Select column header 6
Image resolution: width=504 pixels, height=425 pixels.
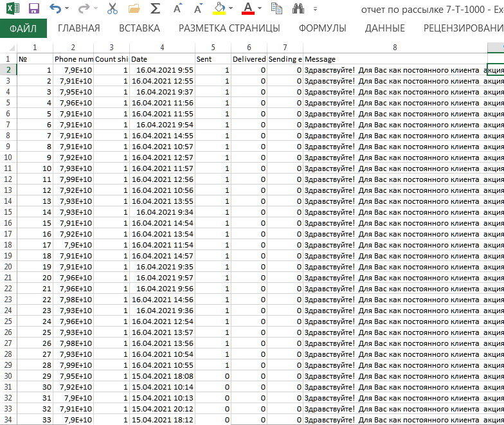pos(249,48)
